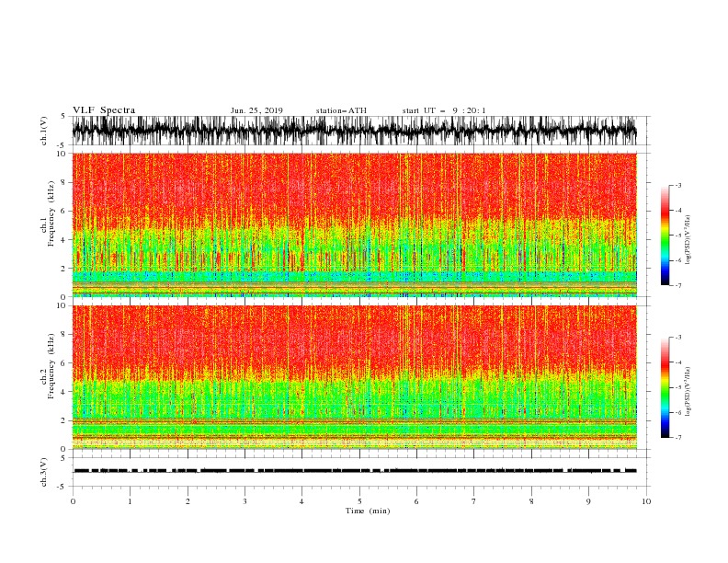
Task: Click time axis tick label "6"
Action: [416, 501]
